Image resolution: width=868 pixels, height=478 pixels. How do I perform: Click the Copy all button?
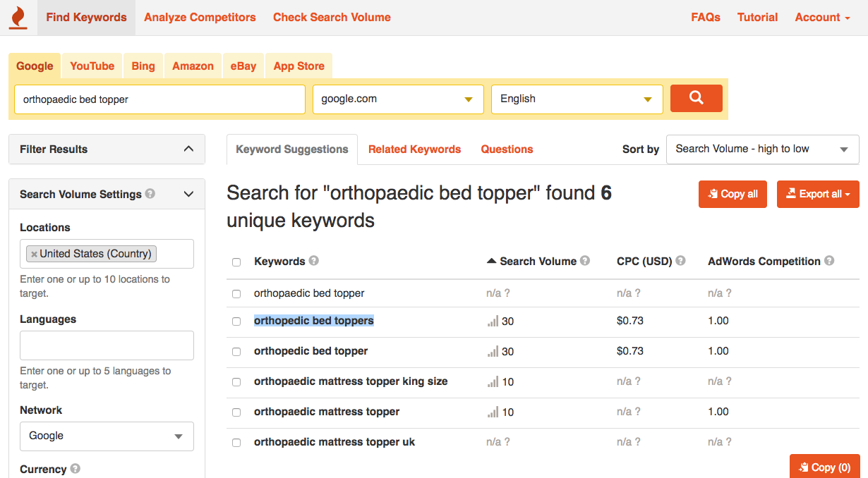733,195
